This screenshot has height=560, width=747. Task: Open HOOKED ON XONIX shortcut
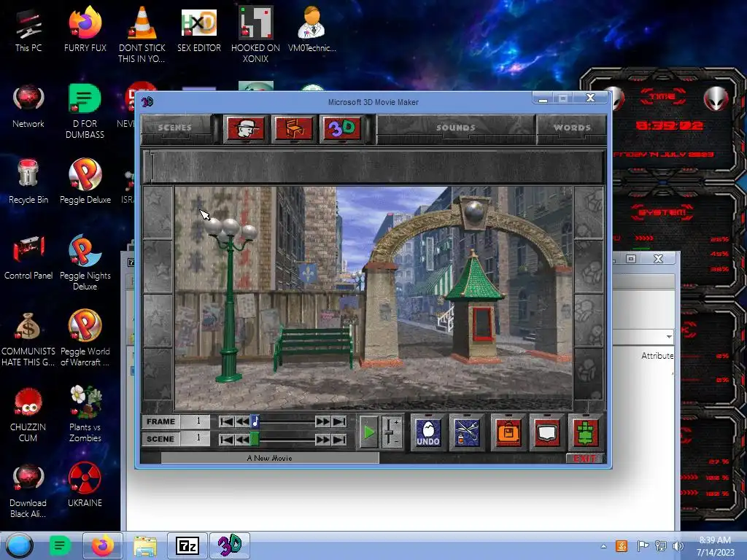(x=256, y=35)
